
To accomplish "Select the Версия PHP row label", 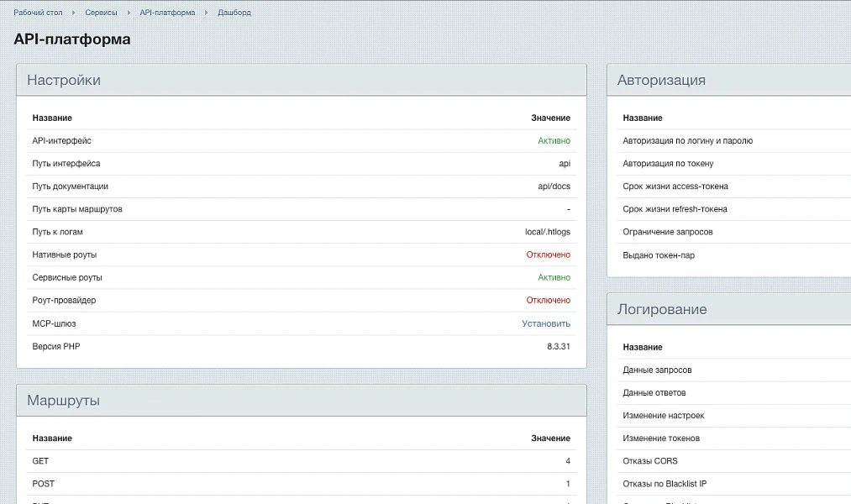I will [x=56, y=346].
